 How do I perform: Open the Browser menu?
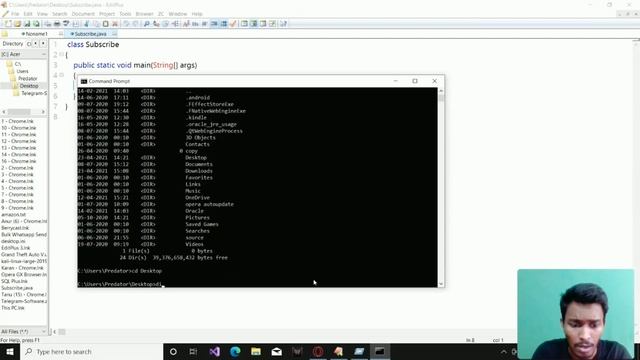tap(144, 14)
